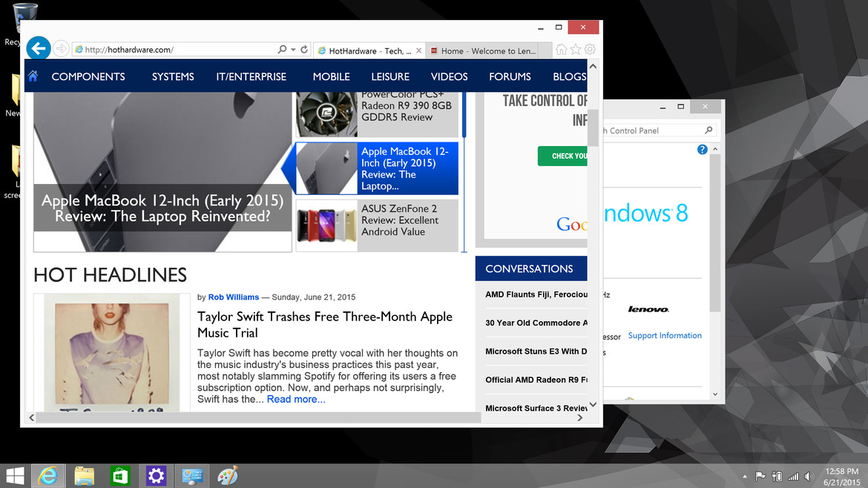Click the ASUS ZenFone 2 phones thumbnail
The image size is (868, 488).
tap(326, 225)
